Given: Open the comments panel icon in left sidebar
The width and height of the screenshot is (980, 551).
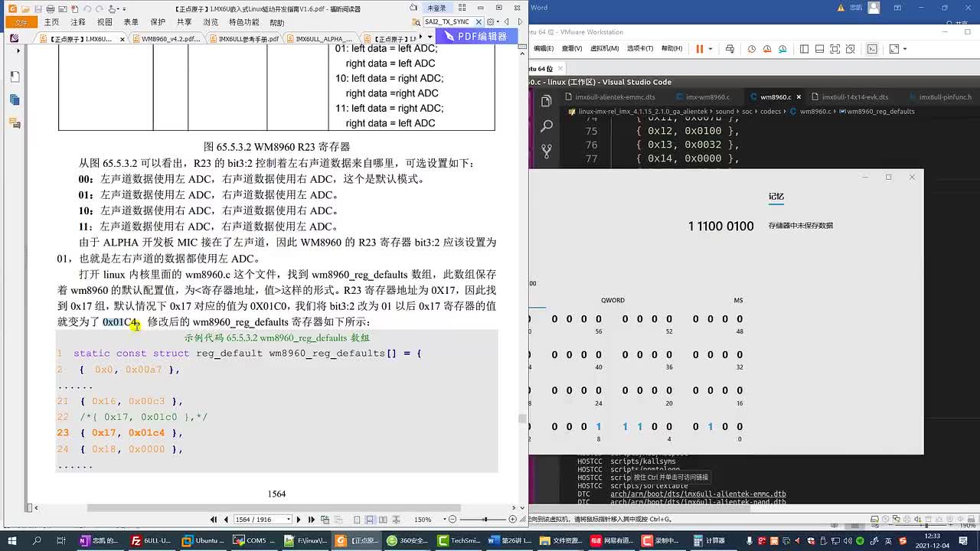Looking at the screenshot, I should pyautogui.click(x=15, y=122).
